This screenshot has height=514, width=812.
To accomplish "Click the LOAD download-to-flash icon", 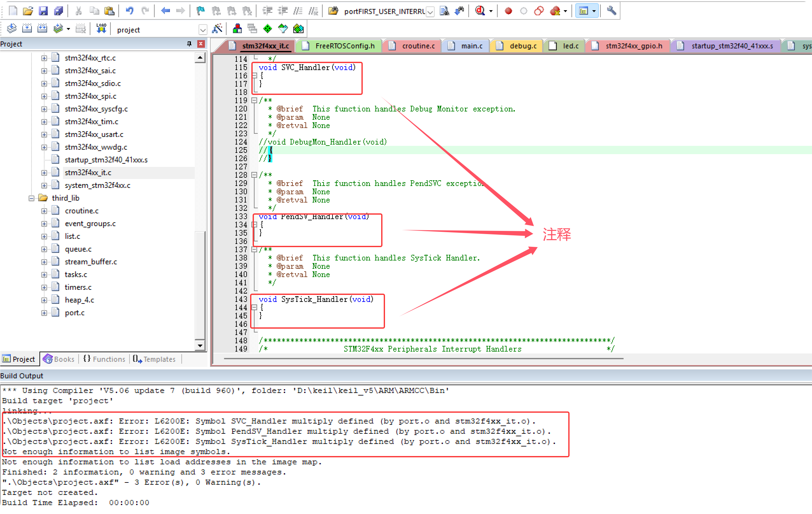I will 101,28.
